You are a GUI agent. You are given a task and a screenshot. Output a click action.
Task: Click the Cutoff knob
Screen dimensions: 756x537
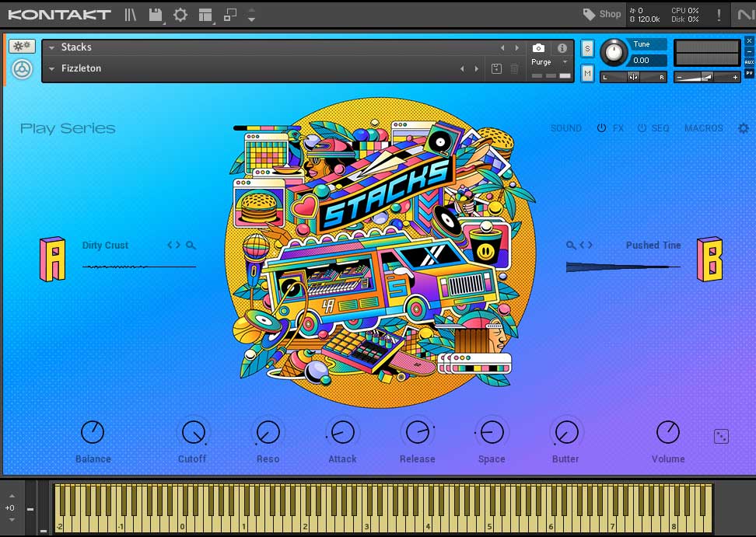coord(194,432)
